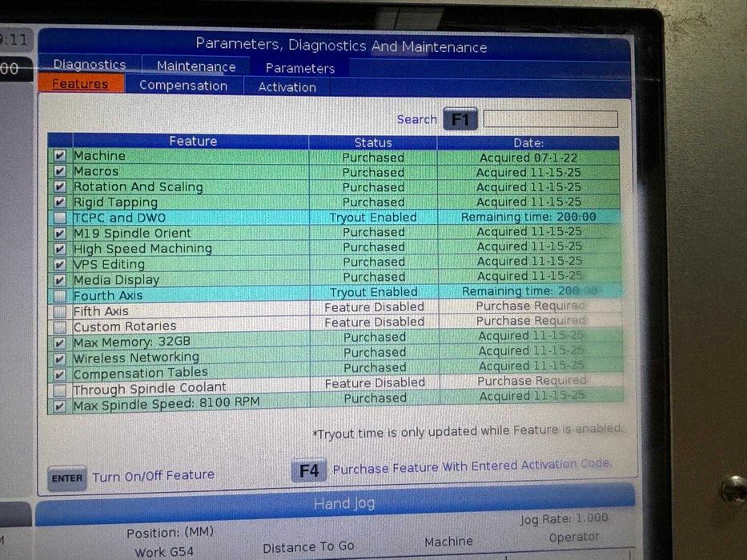This screenshot has width=747, height=560.
Task: Open the Diagnostics tab
Action: 90,64
